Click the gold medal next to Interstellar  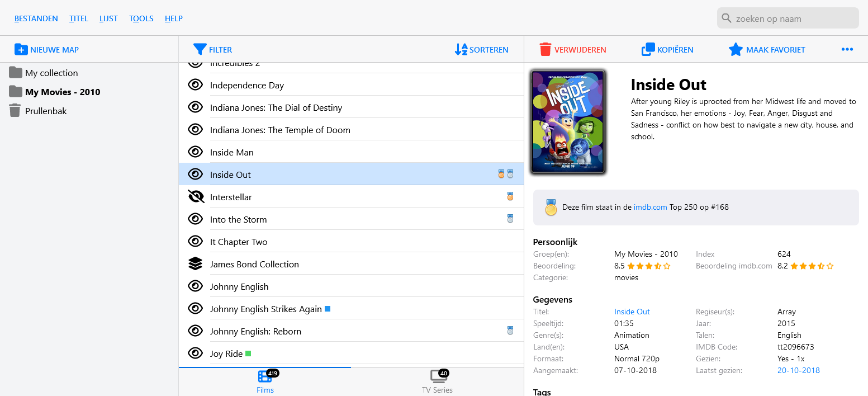(510, 196)
